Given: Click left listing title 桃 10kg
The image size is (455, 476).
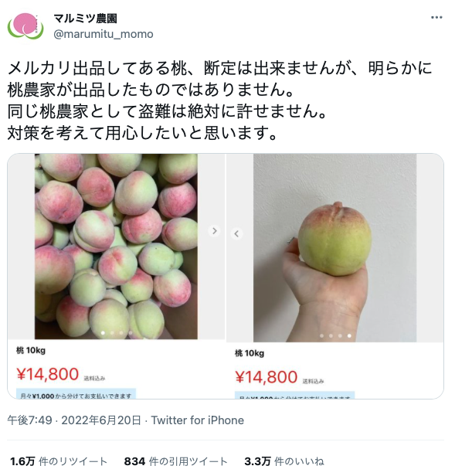Looking at the screenshot, I should (x=31, y=351).
